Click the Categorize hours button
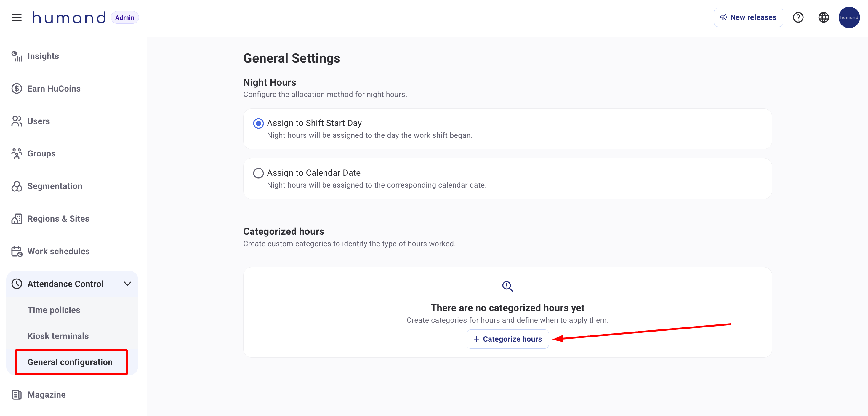 [507, 339]
